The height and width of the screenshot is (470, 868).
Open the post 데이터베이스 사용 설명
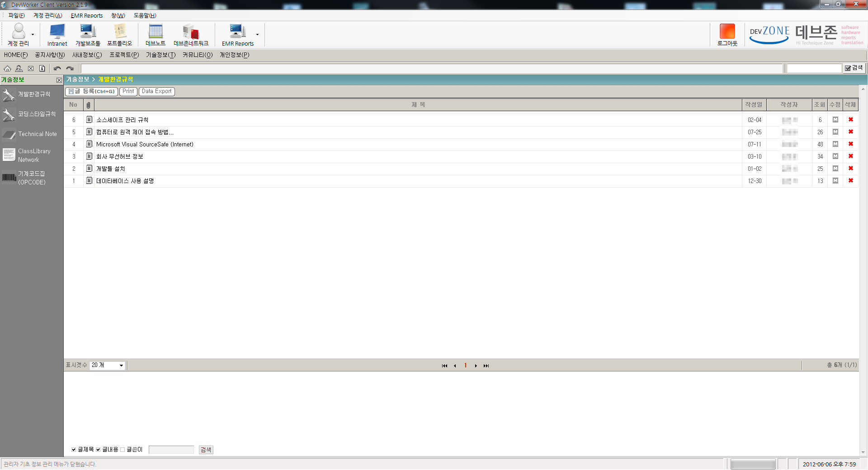pos(125,181)
